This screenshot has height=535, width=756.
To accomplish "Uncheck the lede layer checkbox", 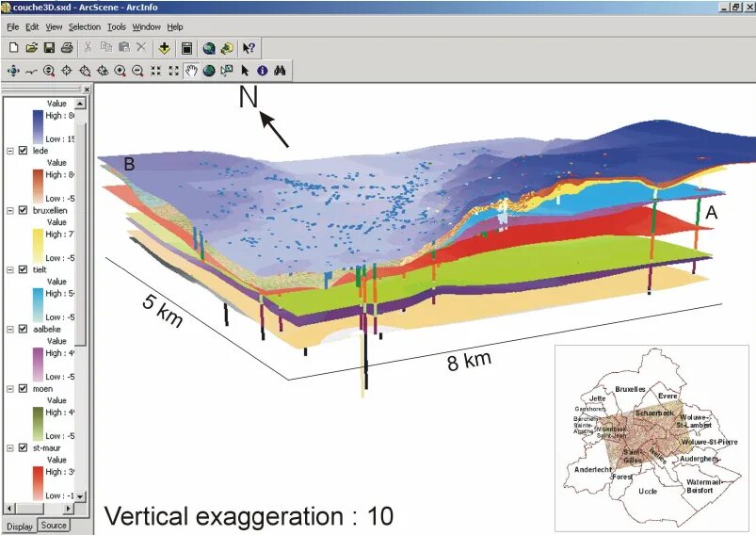I will pos(23,151).
